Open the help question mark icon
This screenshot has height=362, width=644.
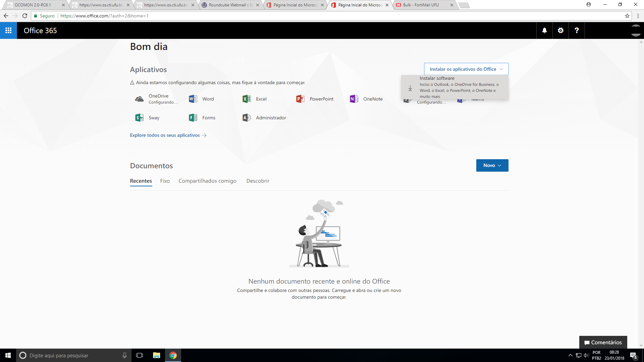coord(577,31)
